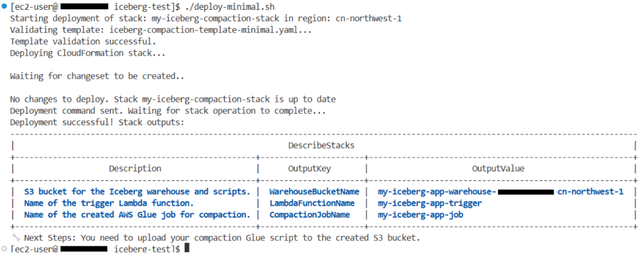Viewport: 644px width, 257px height.
Task: Click the "Deployment successful! Stack outputs:" line
Action: (x=97, y=122)
